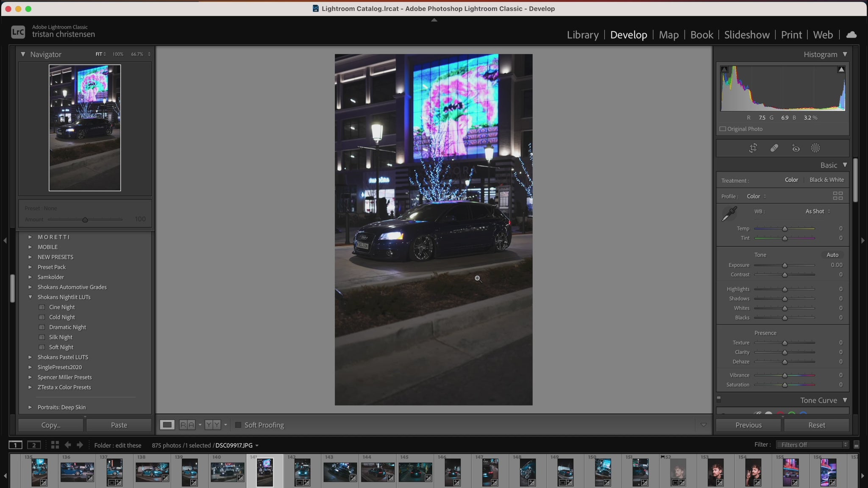Open Grid view from filmstrip bar
This screenshot has width=868, height=488.
tap(55, 445)
